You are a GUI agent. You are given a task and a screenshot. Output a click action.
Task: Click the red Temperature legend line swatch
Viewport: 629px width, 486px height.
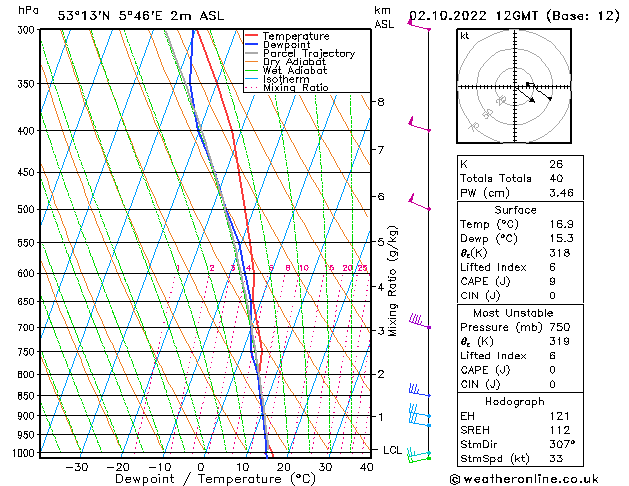[252, 35]
